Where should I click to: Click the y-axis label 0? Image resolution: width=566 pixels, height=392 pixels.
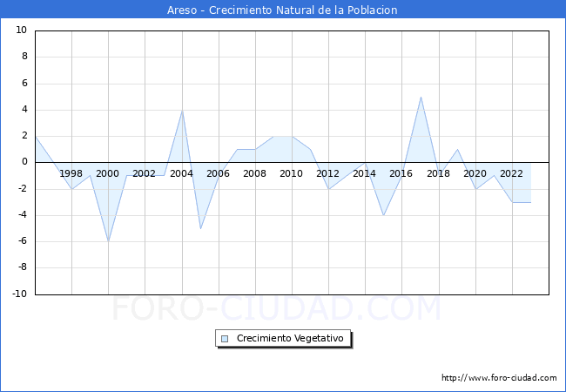24,162
